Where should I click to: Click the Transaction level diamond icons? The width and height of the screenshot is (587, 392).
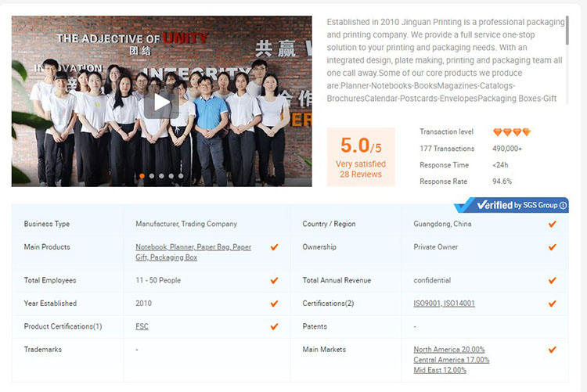[x=512, y=131]
